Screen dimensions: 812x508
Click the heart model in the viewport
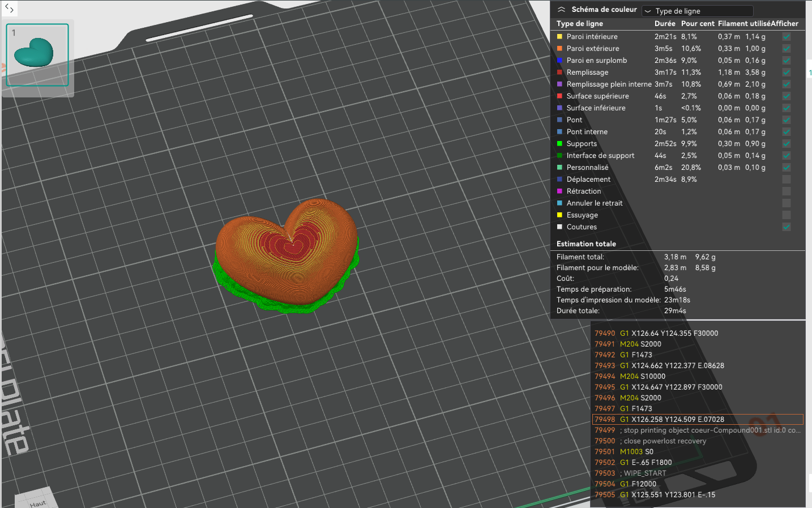point(286,249)
